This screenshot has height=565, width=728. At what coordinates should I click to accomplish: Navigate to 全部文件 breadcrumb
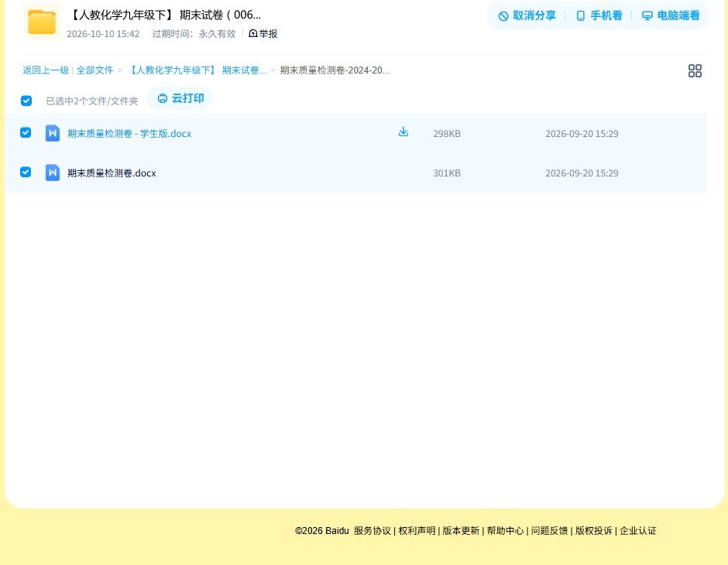tap(94, 70)
